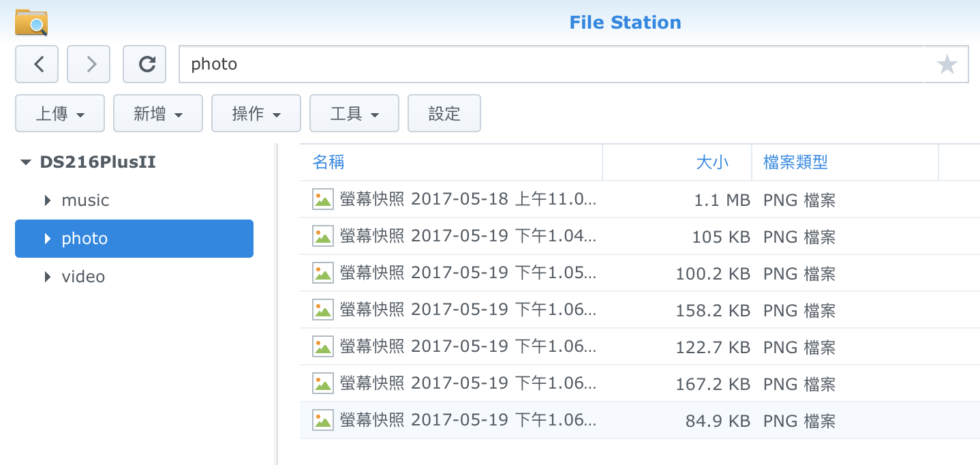Viewport: 980px width, 465px height.
Task: Sort files by 名稱 column header
Action: (328, 162)
